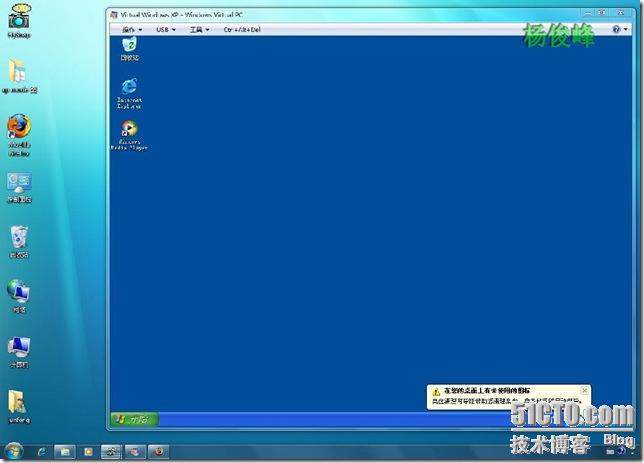Launch Internet Explorer from Windows 7 taskbar

[x=41, y=452]
